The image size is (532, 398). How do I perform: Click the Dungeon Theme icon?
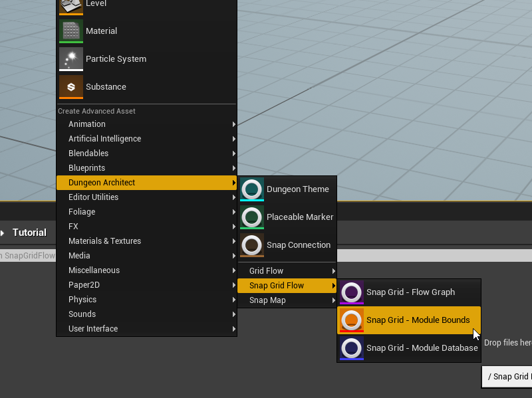coord(252,189)
